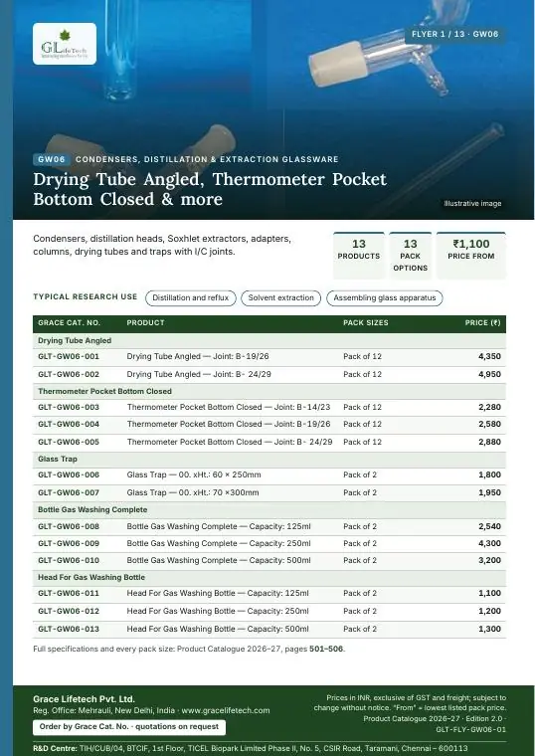Screen dimensions: 535x756
Task: Click catalog number GLT-GW06-009
Action: (69, 543)
